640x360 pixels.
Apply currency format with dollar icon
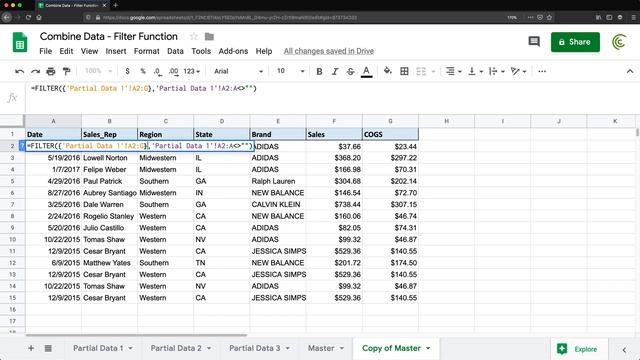127,71
